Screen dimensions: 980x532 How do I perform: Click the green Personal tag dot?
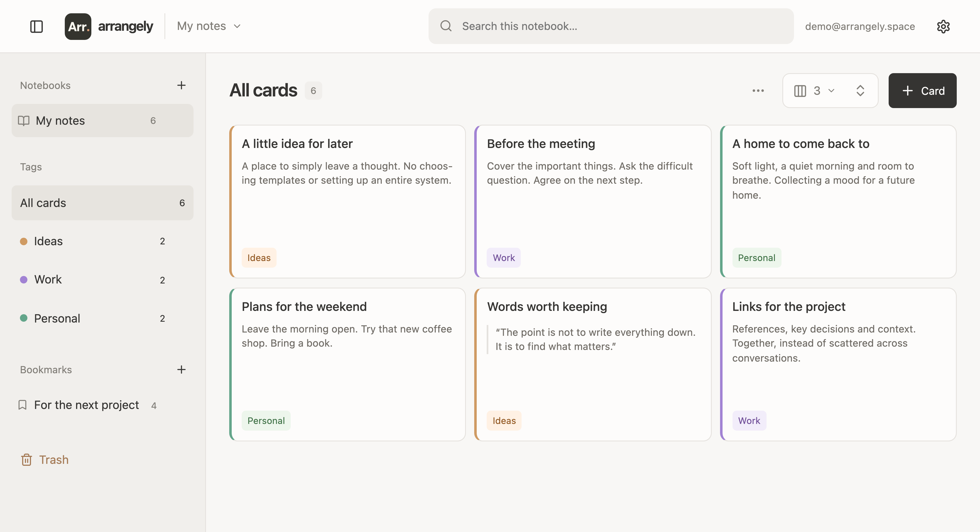[24, 318]
